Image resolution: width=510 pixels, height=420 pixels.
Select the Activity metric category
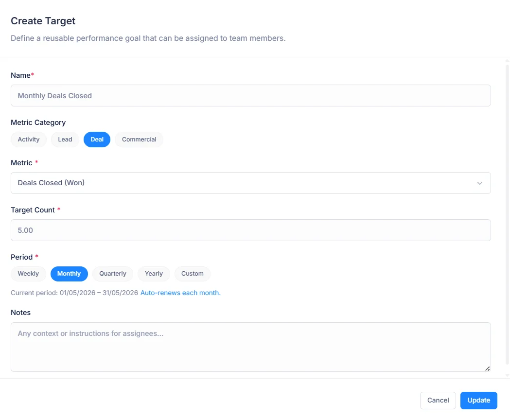pyautogui.click(x=29, y=139)
